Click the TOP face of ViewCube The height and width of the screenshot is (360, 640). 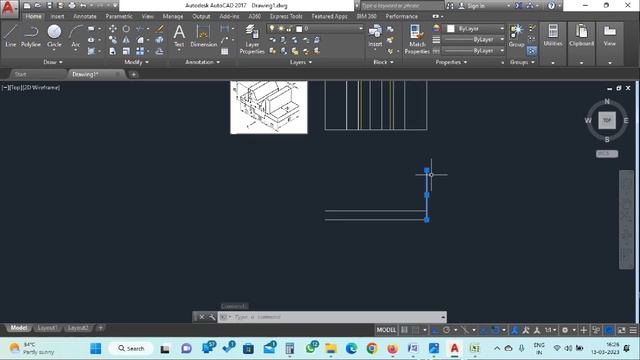[x=607, y=120]
